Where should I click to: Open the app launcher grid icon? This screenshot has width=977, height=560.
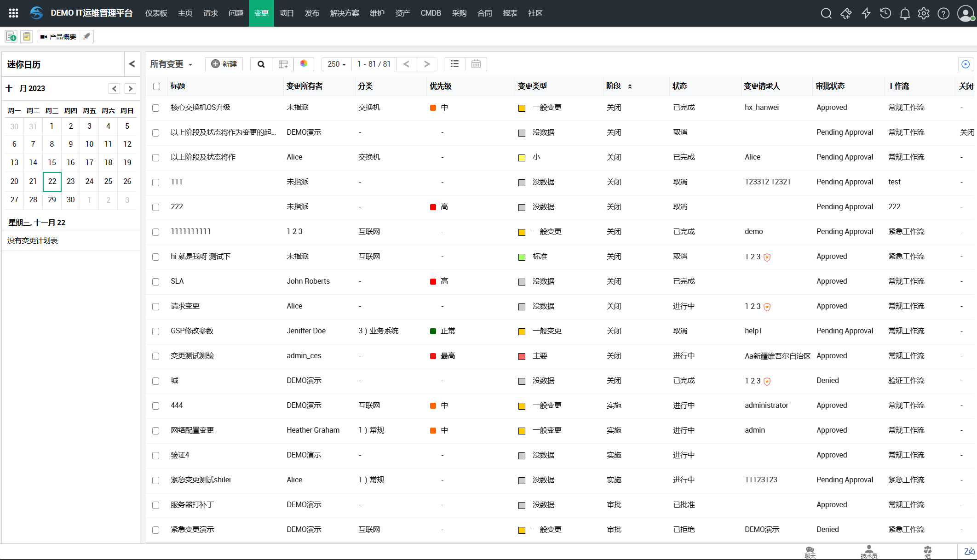click(13, 13)
